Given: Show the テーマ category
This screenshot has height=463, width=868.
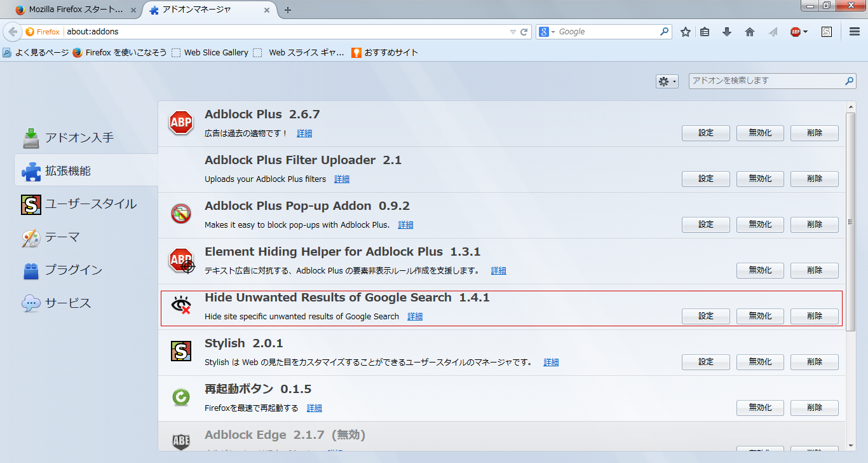Looking at the screenshot, I should [x=86, y=237].
